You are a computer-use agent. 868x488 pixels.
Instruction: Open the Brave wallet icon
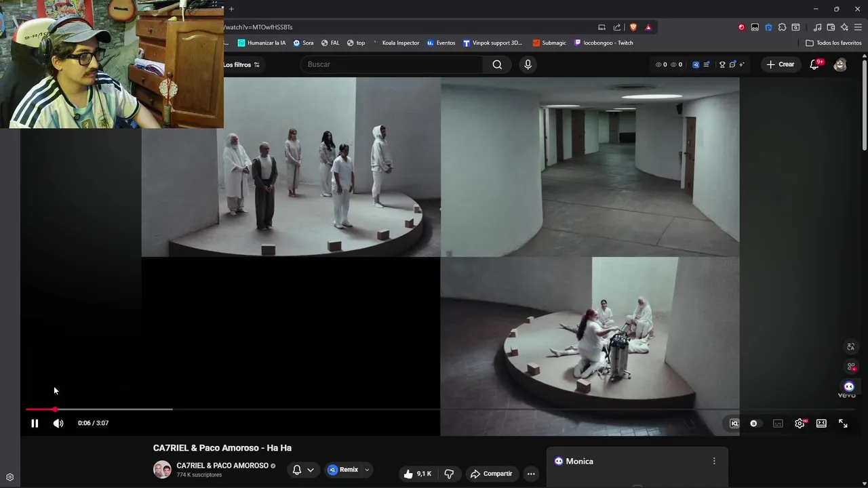click(831, 27)
